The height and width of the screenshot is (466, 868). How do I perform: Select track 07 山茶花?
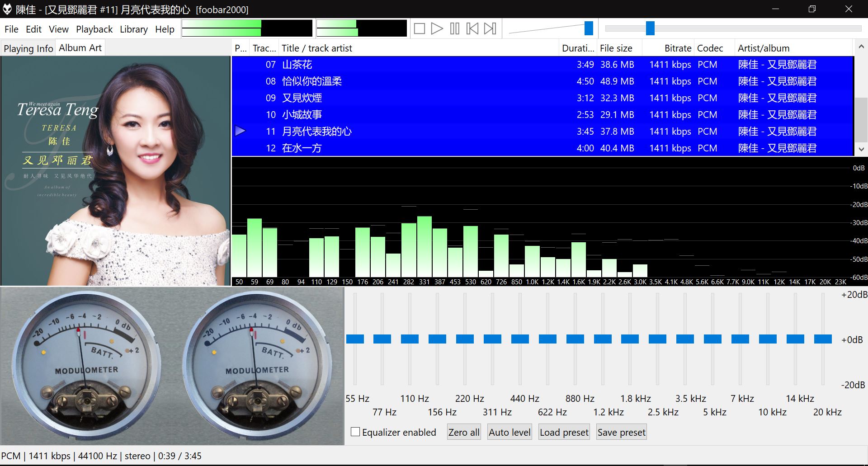pos(542,65)
